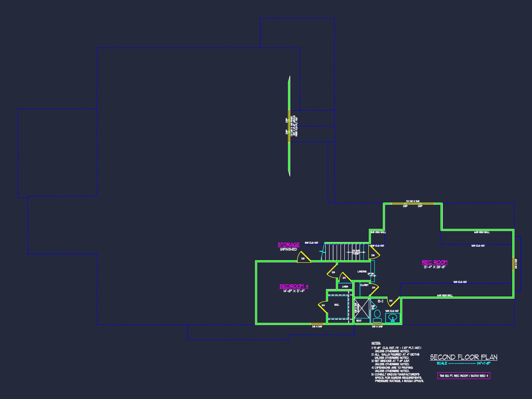Image resolution: width=532 pixels, height=399 pixels.
Task: Select the 2/8 X 5/0 bedroom window label
Action: click(317, 327)
